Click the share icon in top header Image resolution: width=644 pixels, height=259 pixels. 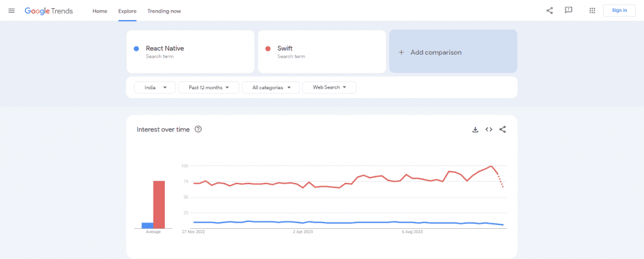550,11
